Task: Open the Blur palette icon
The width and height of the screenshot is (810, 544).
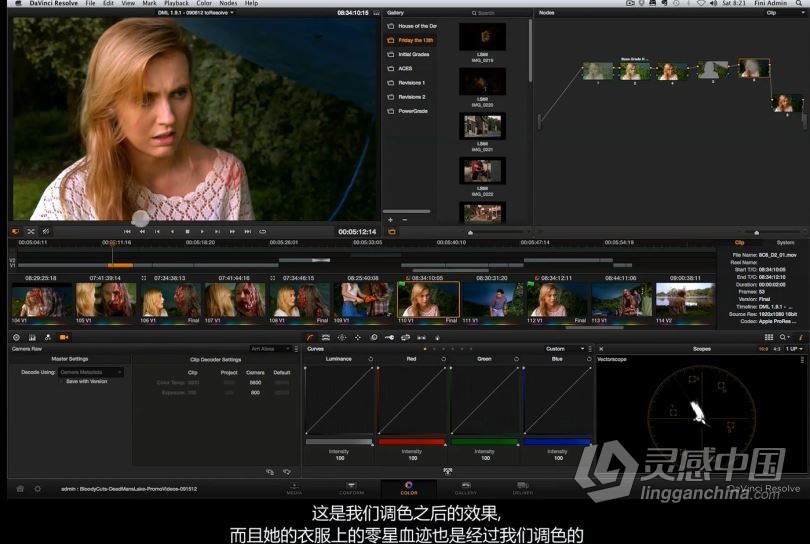Action: pyautogui.click(x=374, y=337)
